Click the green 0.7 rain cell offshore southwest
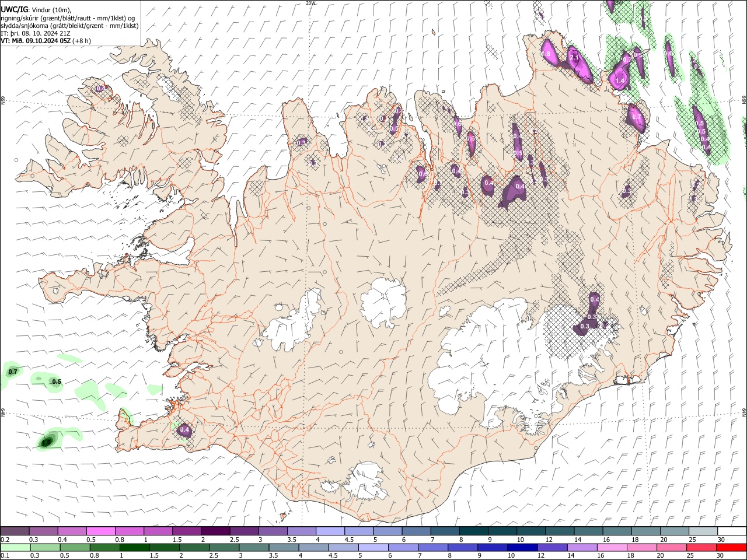Screen dimensions: 747x560 [x=12, y=372]
